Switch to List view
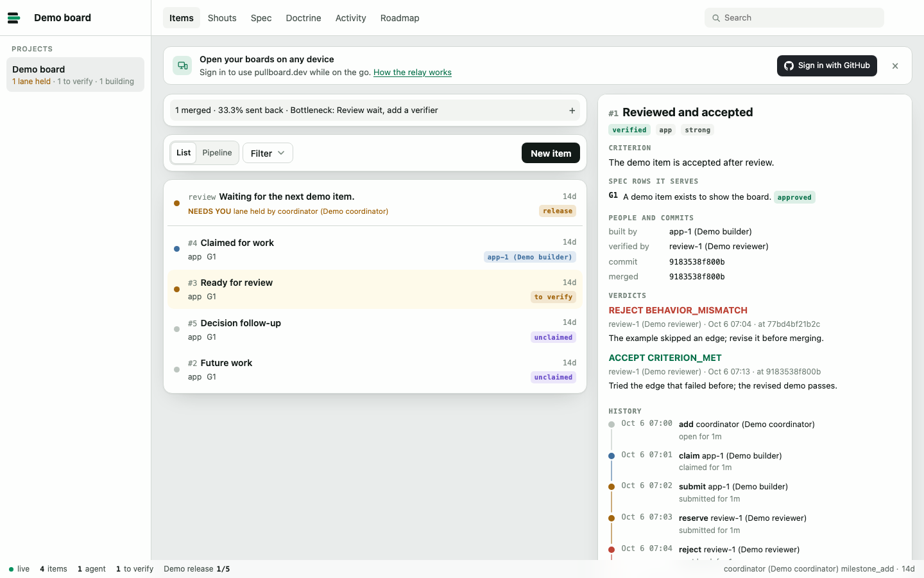The width and height of the screenshot is (924, 578). pos(184,153)
